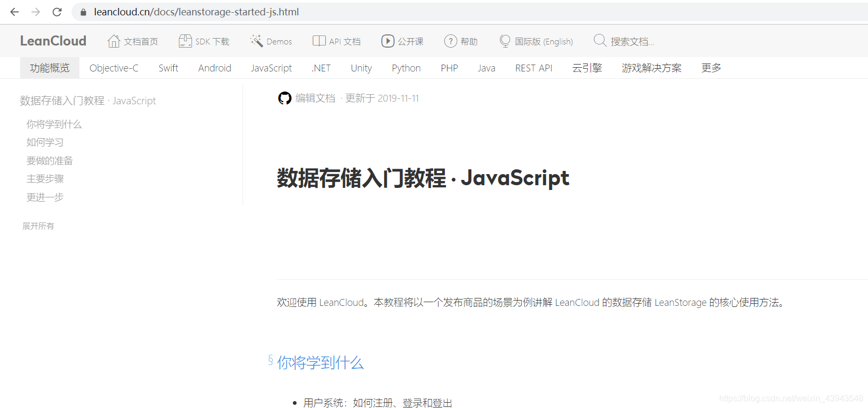The width and height of the screenshot is (868, 408).
Task: Click the 你将学到什么 section heading
Action: point(320,362)
